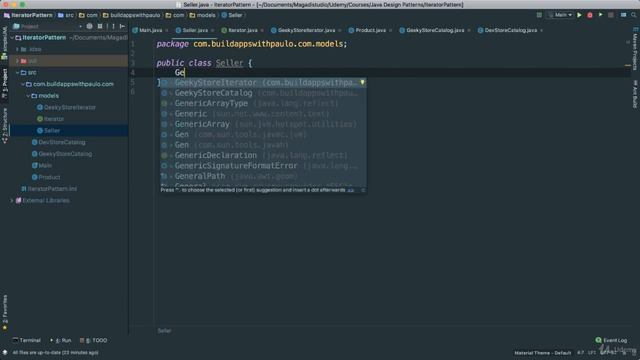Open Maven Projects side panel
The height and width of the screenshot is (360, 640).
(635, 49)
